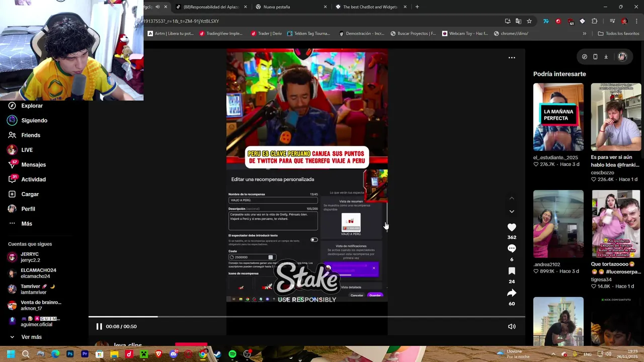Open the JERRYC followed account
This screenshot has width=644, height=362.
(24, 257)
